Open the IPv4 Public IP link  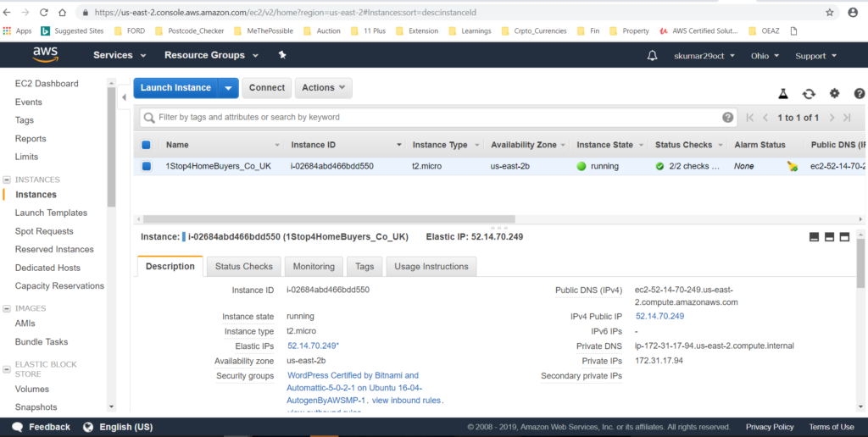point(659,317)
